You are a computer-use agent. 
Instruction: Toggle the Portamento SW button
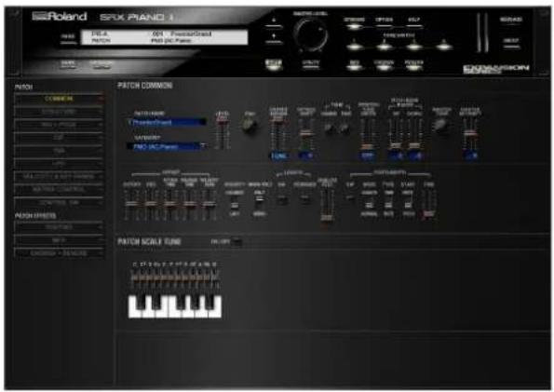[x=350, y=198]
